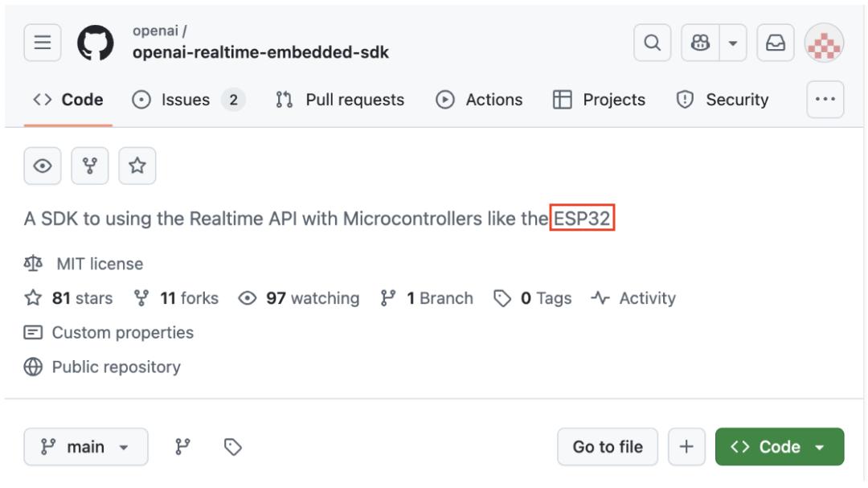Star the repository

pos(137,166)
